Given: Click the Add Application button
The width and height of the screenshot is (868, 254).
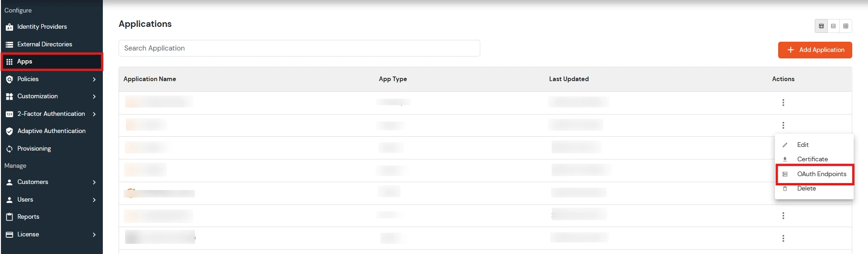Looking at the screenshot, I should pos(815,50).
